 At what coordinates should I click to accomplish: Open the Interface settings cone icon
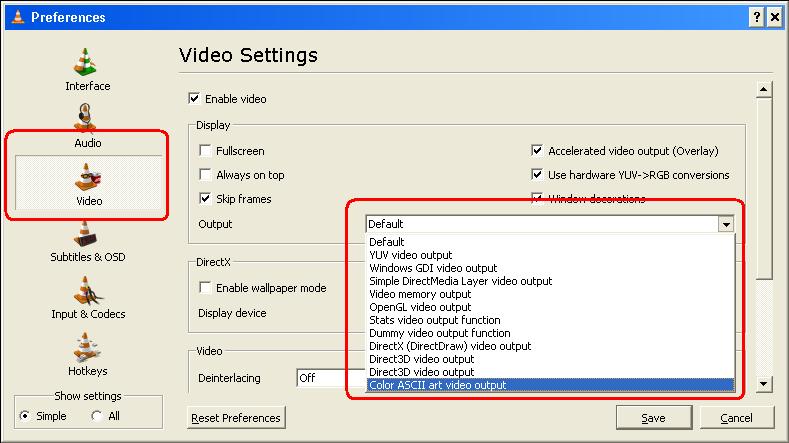[87, 62]
